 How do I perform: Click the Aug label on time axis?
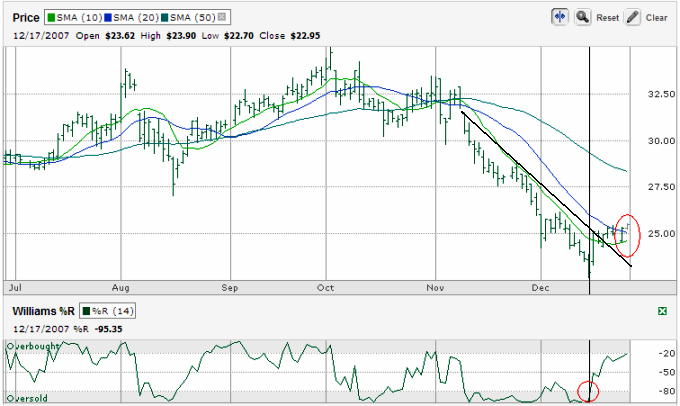pos(120,288)
